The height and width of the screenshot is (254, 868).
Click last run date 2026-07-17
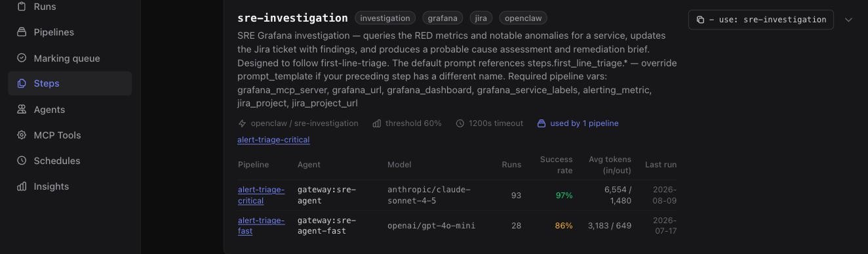(665, 226)
